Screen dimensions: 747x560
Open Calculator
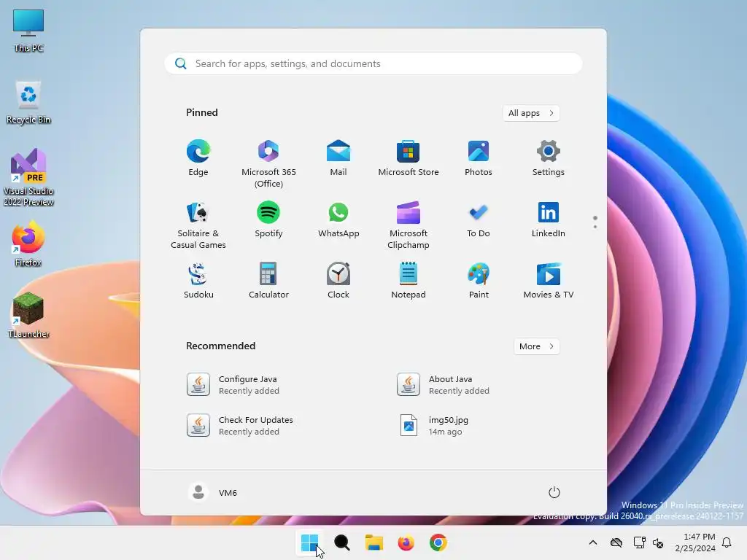[268, 281]
